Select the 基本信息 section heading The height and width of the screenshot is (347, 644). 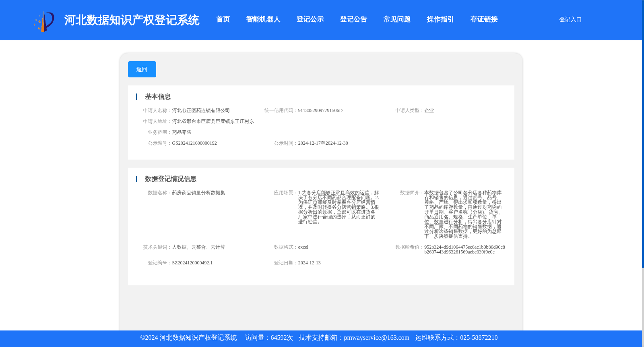(158, 97)
